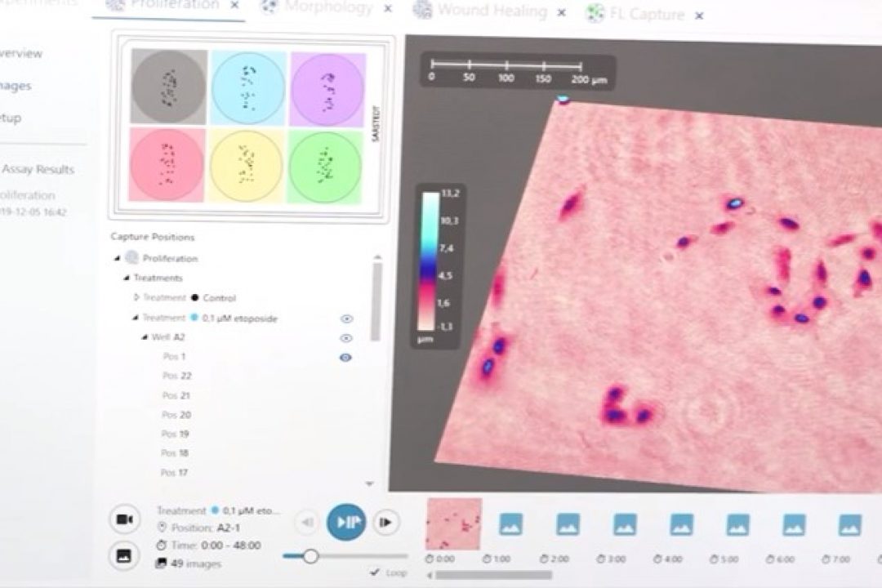
Task: Expand the Control treatment node
Action: pos(136,298)
